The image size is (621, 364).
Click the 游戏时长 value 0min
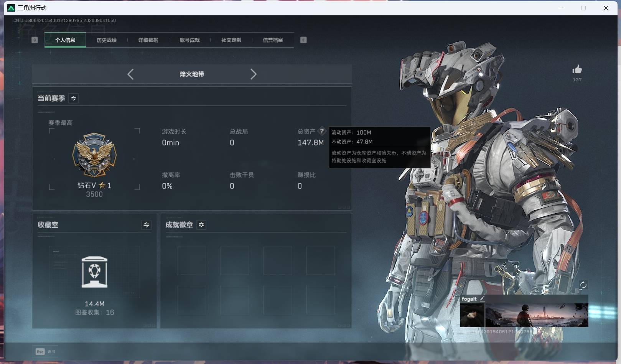170,143
